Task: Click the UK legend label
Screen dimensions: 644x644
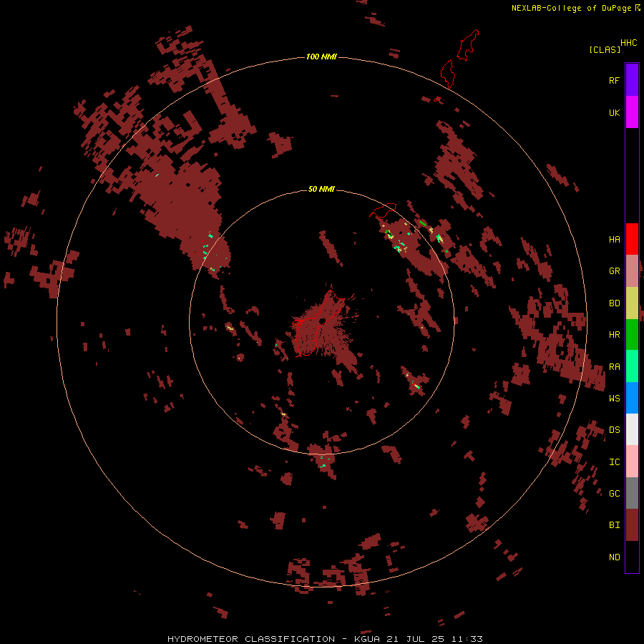Action: (614, 112)
